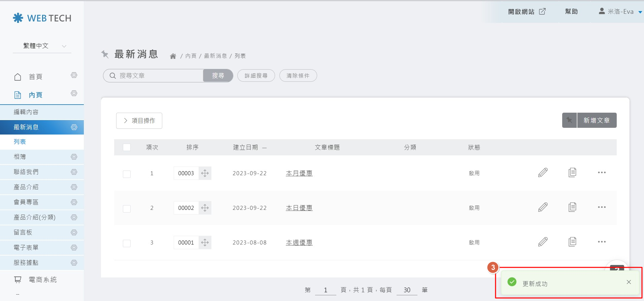Open 米洛-Eva user account dropdown
Screen dimensions: 644x301
620,12
